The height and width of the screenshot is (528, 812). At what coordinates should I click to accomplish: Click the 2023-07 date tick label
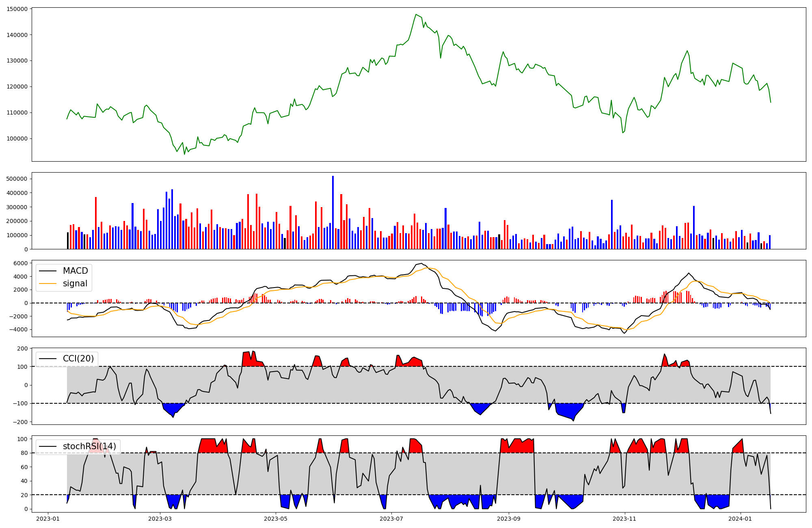click(391, 519)
